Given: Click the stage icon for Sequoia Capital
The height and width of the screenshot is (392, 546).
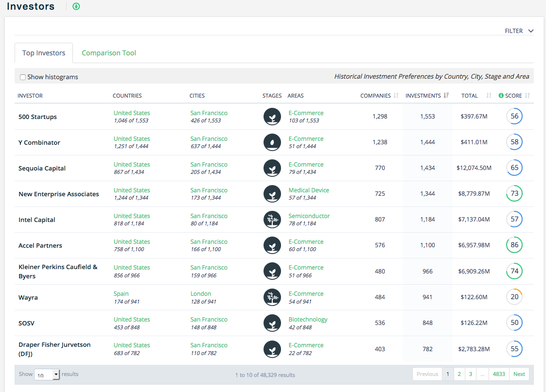Looking at the screenshot, I should coord(272,168).
